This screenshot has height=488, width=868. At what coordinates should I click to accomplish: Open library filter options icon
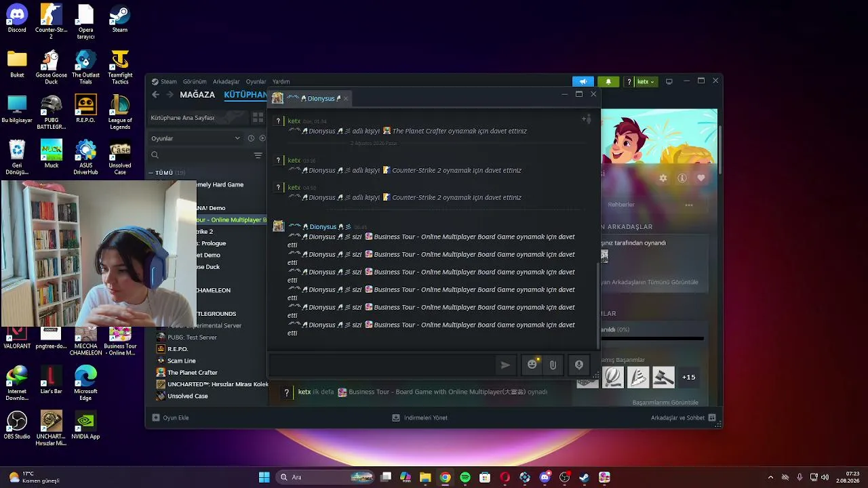click(258, 155)
